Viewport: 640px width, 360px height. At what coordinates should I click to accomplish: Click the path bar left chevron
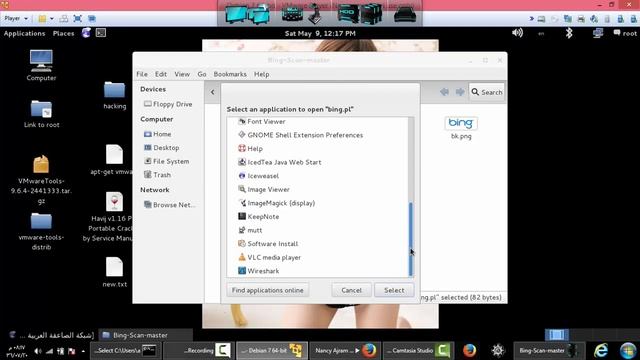(x=212, y=92)
